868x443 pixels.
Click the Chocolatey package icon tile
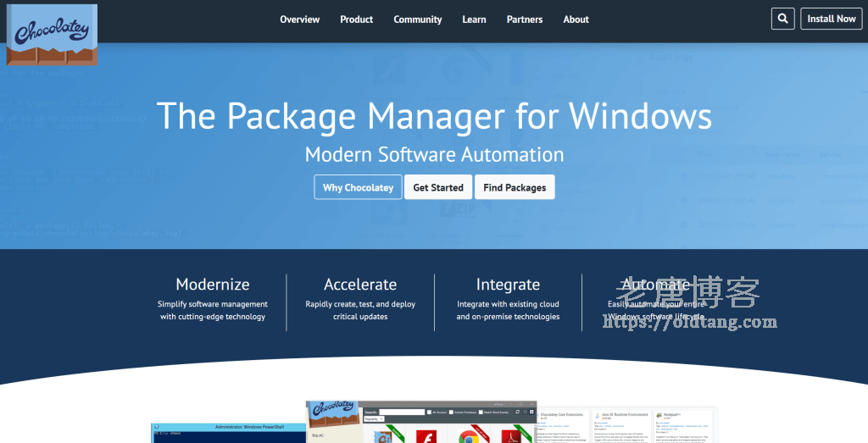click(x=382, y=437)
